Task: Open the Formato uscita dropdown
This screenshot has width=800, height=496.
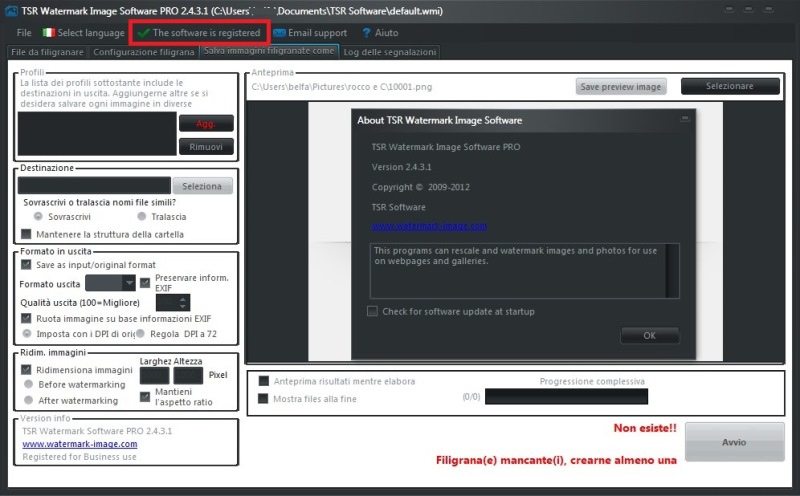Action: click(x=110, y=283)
